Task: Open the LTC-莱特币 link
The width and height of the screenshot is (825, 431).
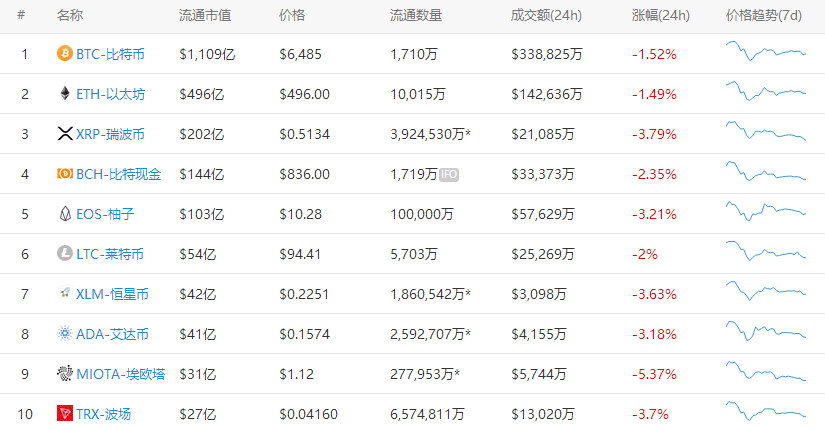Action: tap(110, 254)
